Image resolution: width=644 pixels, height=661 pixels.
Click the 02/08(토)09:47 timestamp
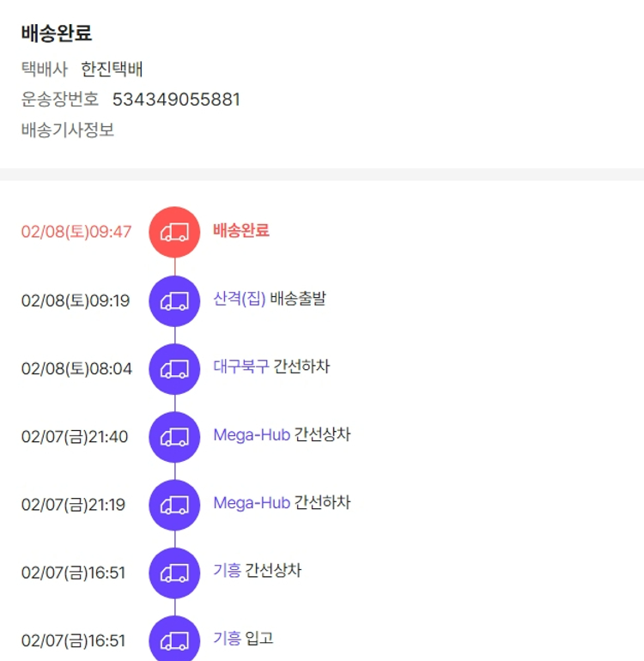click(x=76, y=232)
